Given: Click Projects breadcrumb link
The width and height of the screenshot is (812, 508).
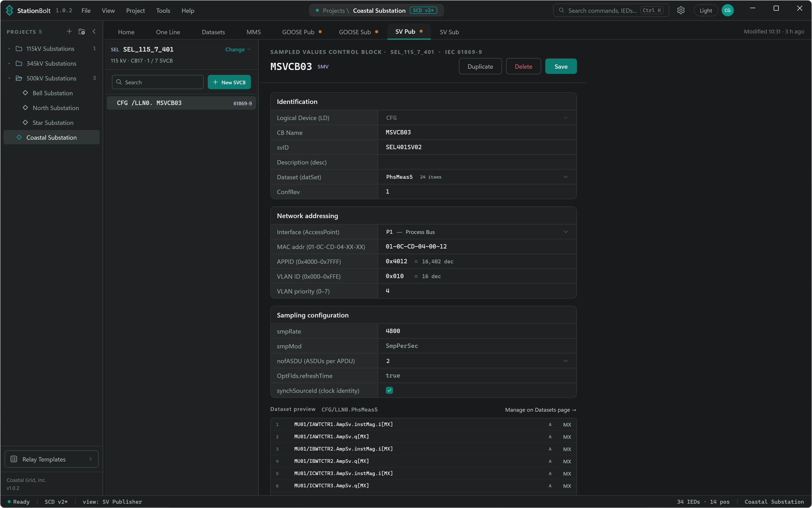Looking at the screenshot, I should point(333,10).
